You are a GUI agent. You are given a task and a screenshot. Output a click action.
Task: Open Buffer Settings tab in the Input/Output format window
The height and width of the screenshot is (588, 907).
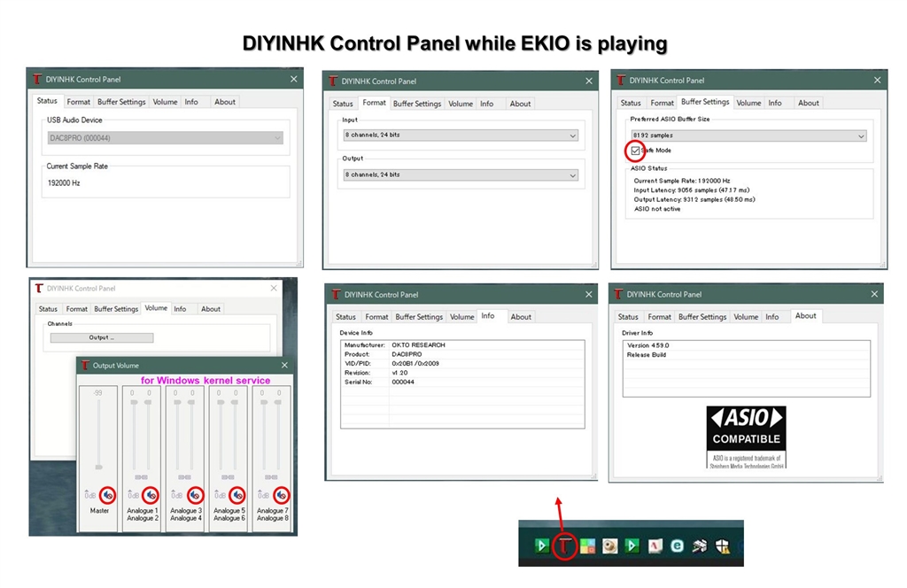416,104
